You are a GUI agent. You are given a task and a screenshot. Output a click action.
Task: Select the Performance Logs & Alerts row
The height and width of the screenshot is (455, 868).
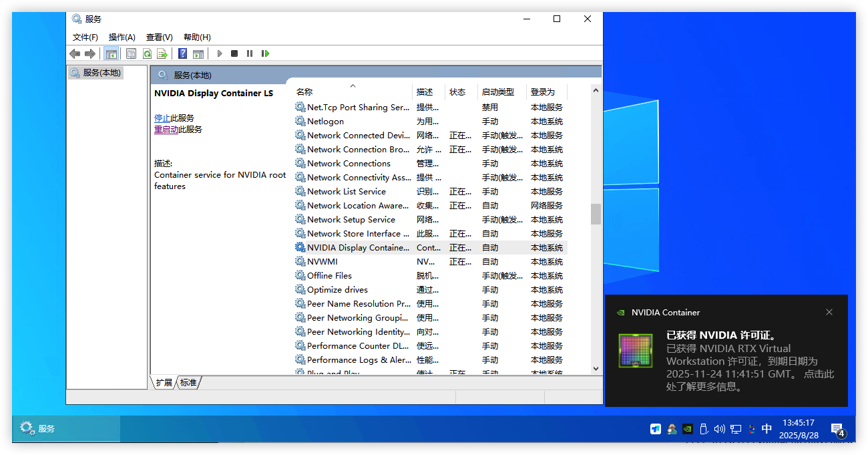point(431,359)
